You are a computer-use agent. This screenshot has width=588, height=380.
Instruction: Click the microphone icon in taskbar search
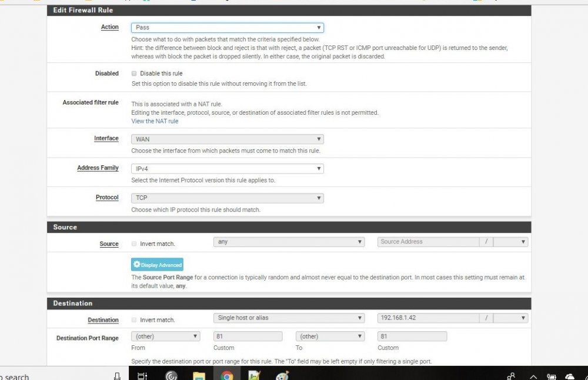(x=117, y=376)
